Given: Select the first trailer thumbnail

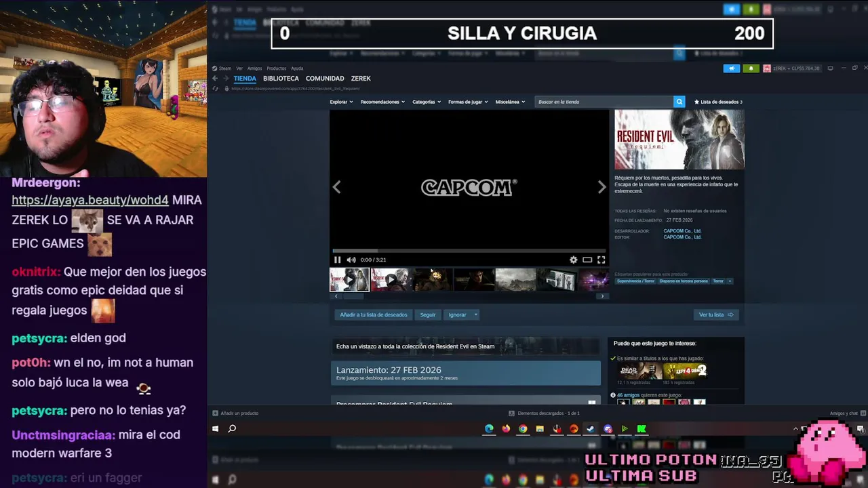Looking at the screenshot, I should [x=349, y=279].
